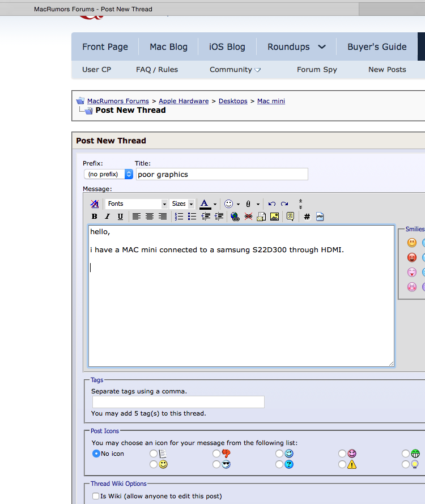Screen dimensions: 425x504
Task: Follow the MacRumors Forums breadcrumb link
Action: coord(118,101)
